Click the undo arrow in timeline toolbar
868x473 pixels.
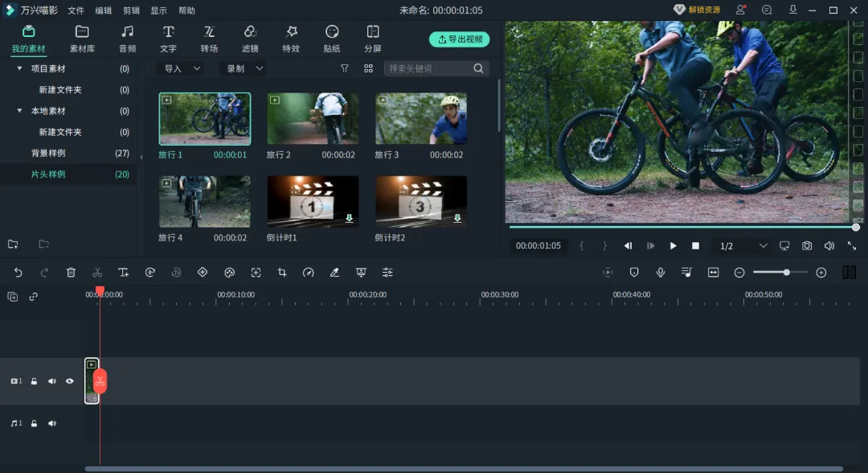(x=18, y=273)
